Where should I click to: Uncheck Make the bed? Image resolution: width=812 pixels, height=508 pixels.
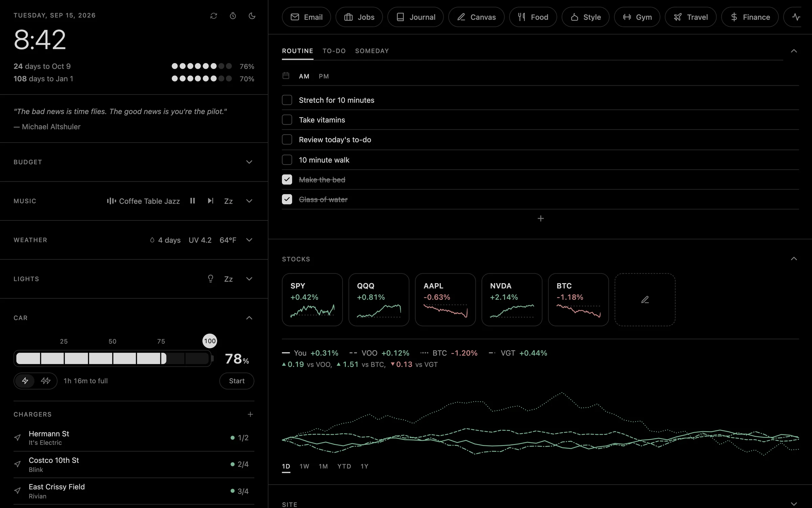coord(287,179)
